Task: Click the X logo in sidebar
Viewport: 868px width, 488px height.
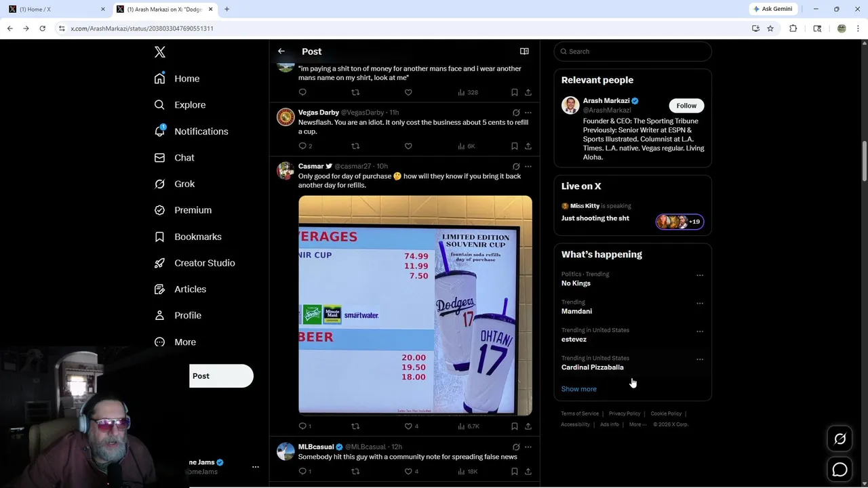Action: click(160, 52)
